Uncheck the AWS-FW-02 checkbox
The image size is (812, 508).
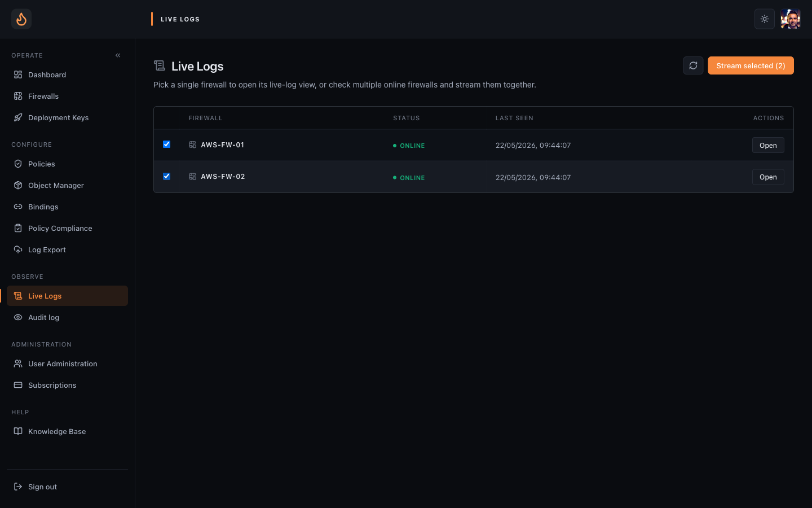[166, 176]
